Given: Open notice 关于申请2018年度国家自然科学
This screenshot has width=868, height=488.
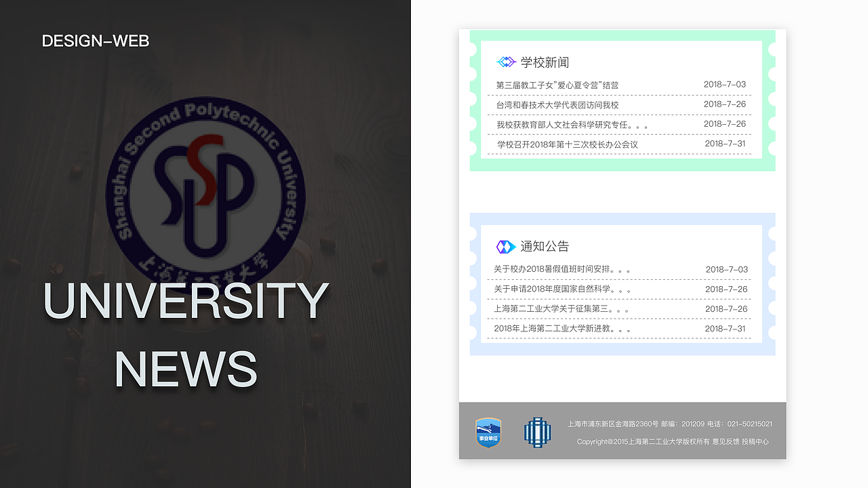Looking at the screenshot, I should [561, 289].
